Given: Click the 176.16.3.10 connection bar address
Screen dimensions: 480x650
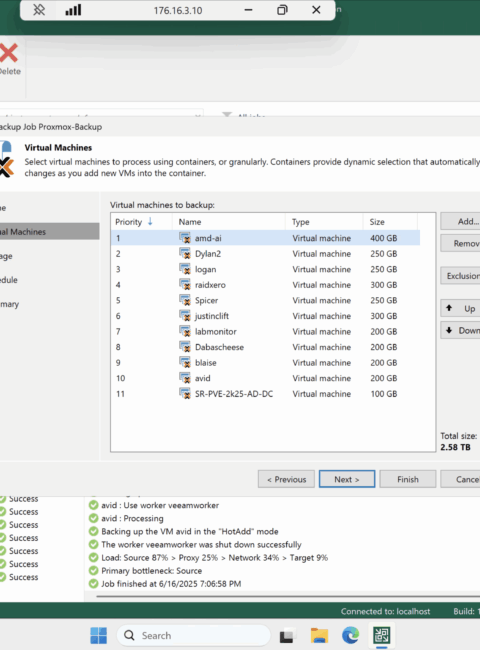Looking at the screenshot, I should 178,10.
